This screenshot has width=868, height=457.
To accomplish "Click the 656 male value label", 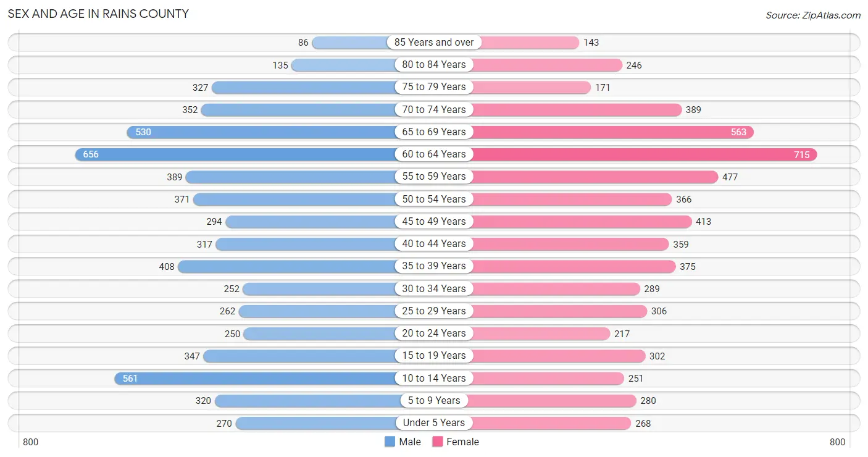I will 91,154.
